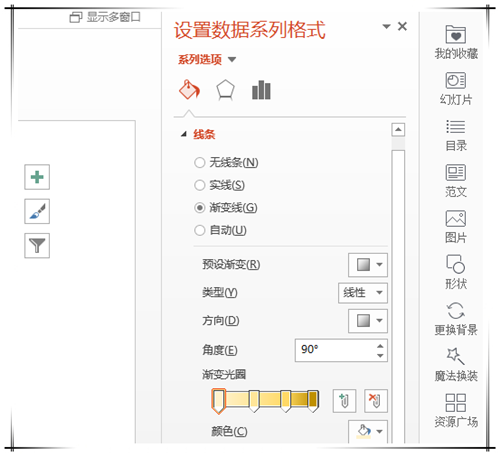The height and width of the screenshot is (456, 500).
Task: Select 无线条(N) radio button
Action: [x=200, y=163]
